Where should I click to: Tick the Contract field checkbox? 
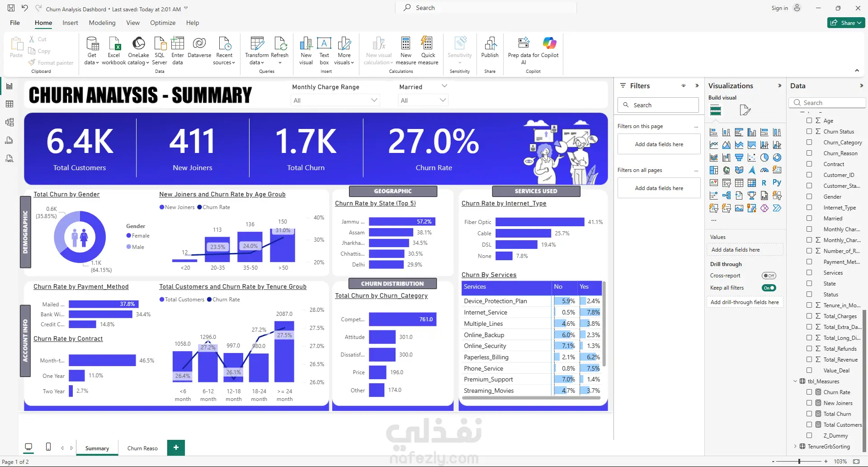pyautogui.click(x=809, y=164)
